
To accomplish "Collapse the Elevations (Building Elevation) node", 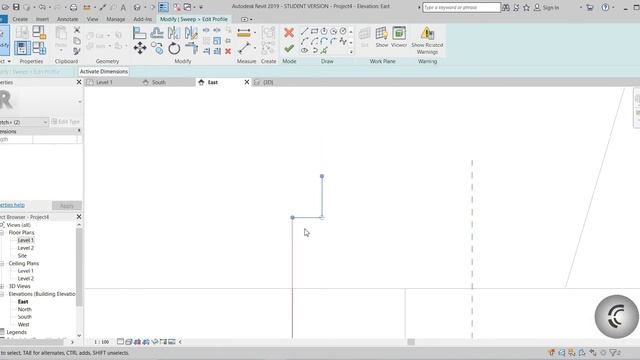I will coord(2,294).
